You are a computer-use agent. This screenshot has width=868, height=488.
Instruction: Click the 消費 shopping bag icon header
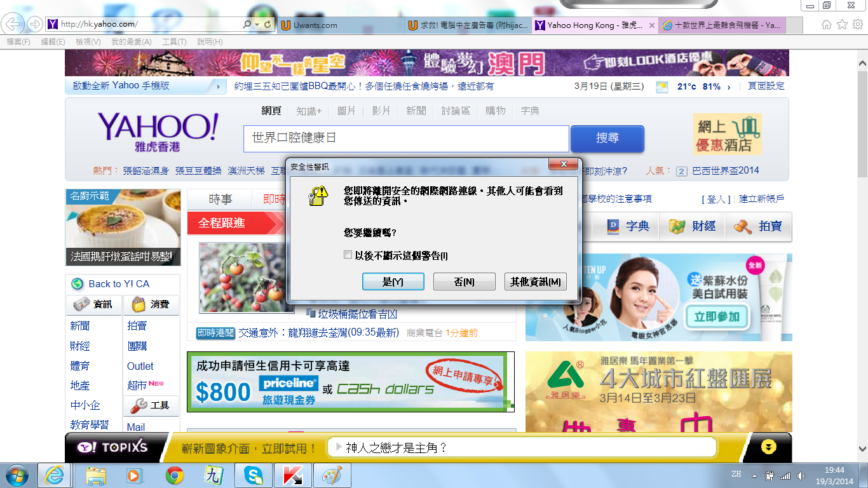pyautogui.click(x=151, y=304)
